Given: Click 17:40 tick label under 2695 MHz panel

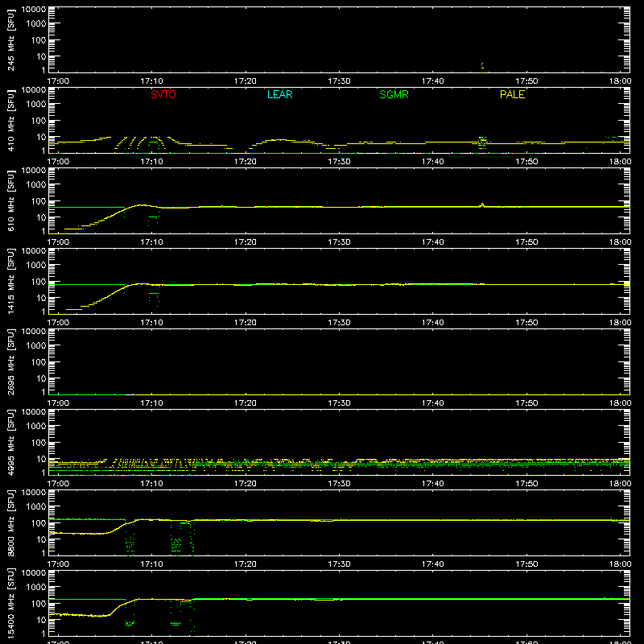Looking at the screenshot, I should click(433, 403).
